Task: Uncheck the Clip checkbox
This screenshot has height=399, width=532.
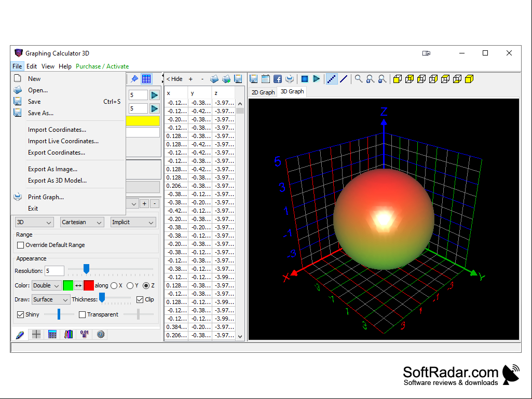Action: 140,299
